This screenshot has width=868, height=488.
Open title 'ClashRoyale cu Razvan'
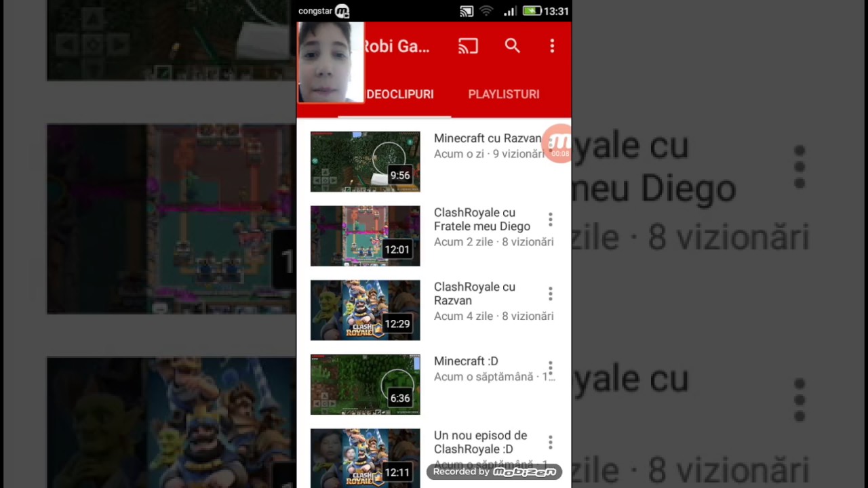[x=475, y=293]
